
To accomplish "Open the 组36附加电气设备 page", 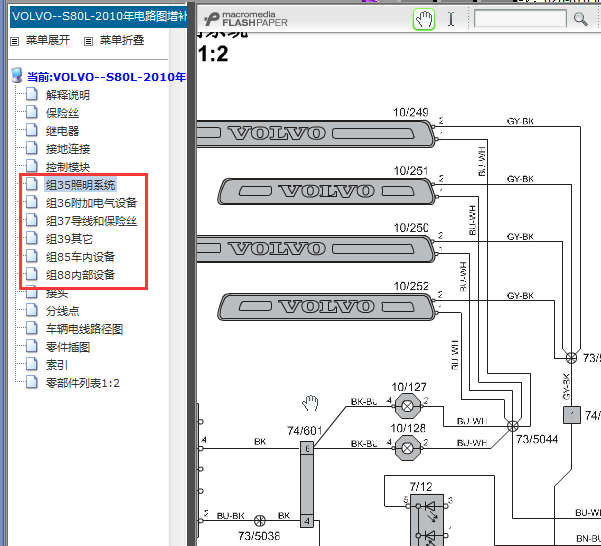I will (x=91, y=203).
